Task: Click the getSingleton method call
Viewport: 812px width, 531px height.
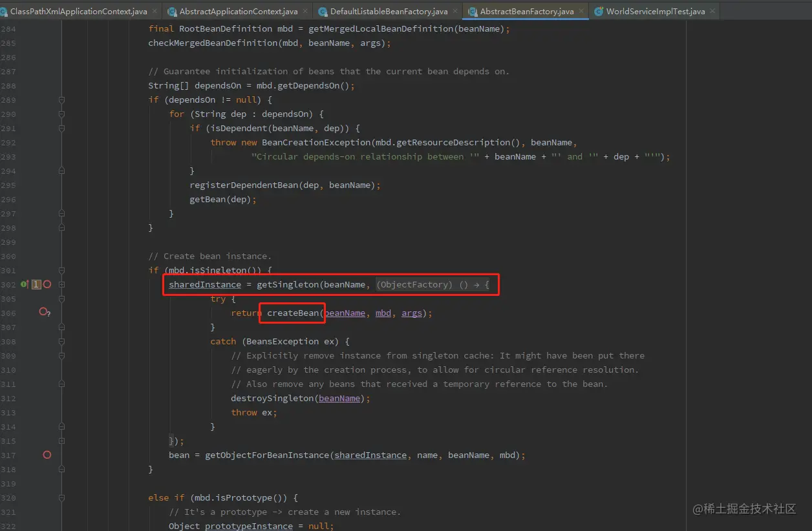Action: 288,284
